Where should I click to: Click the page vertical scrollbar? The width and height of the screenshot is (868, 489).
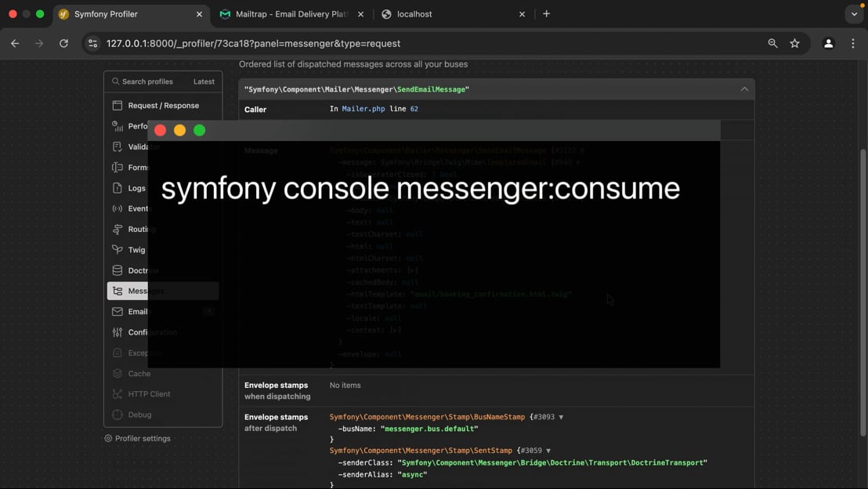click(x=863, y=290)
